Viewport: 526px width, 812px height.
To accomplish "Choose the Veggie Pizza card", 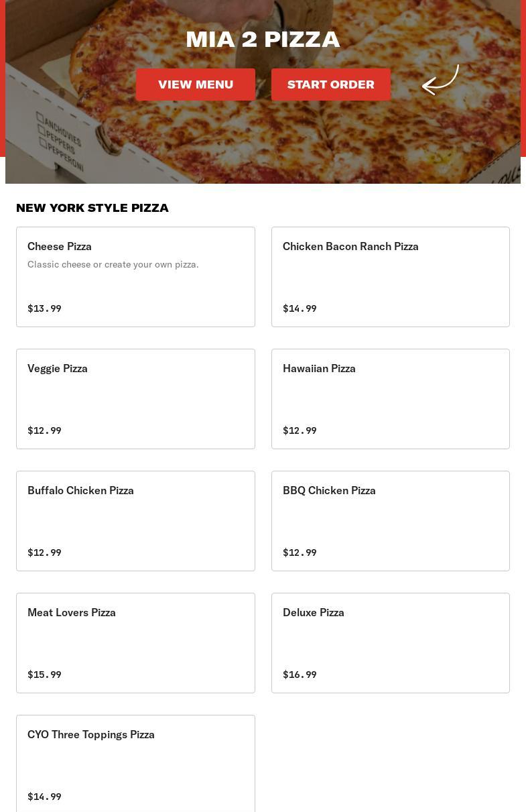I will (135, 399).
